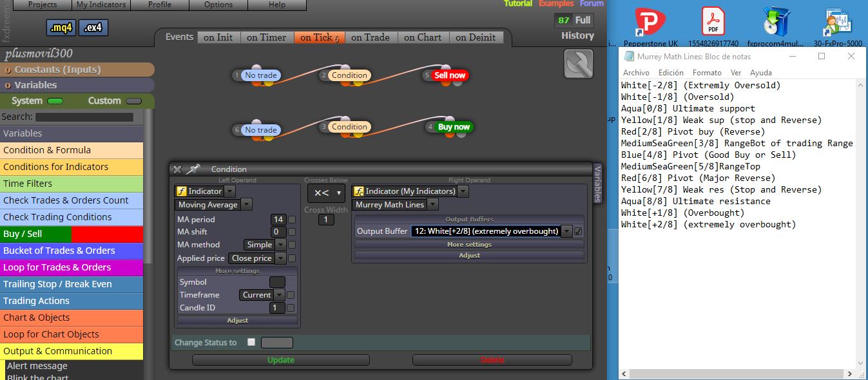Expand the Constants (Inputs) section
868x380 pixels.
point(77,70)
